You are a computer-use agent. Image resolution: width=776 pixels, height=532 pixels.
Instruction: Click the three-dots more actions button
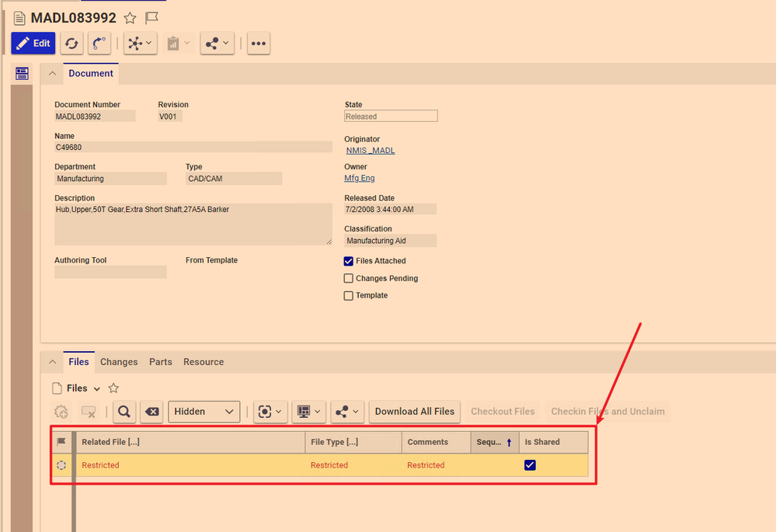[259, 43]
